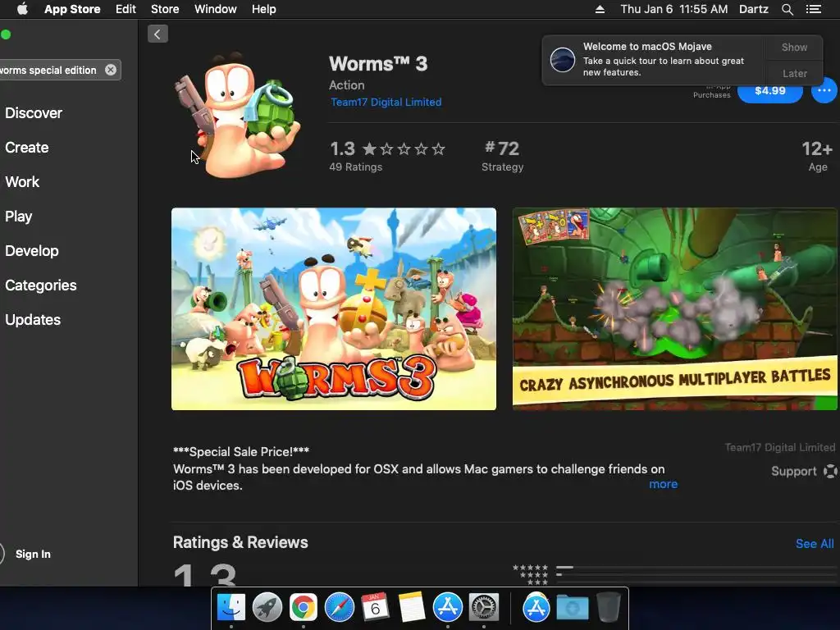Open the multiplayer battles screenshot
This screenshot has width=840, height=630.
click(675, 309)
